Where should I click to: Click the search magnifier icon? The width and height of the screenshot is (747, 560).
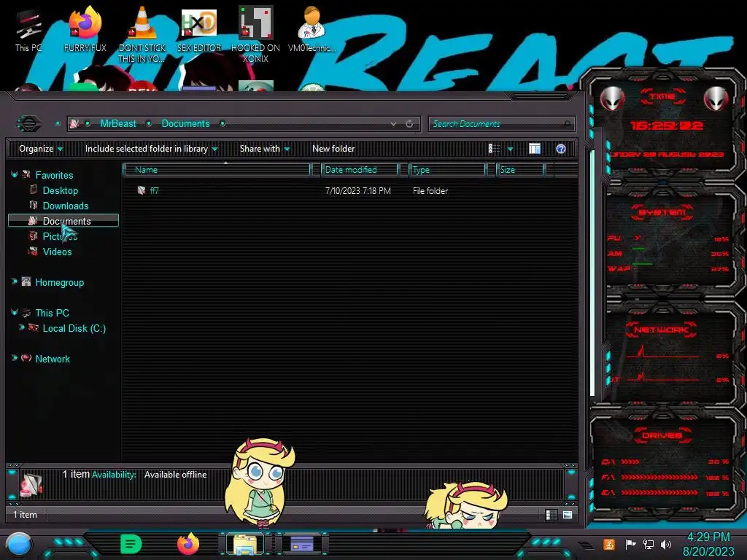(567, 124)
